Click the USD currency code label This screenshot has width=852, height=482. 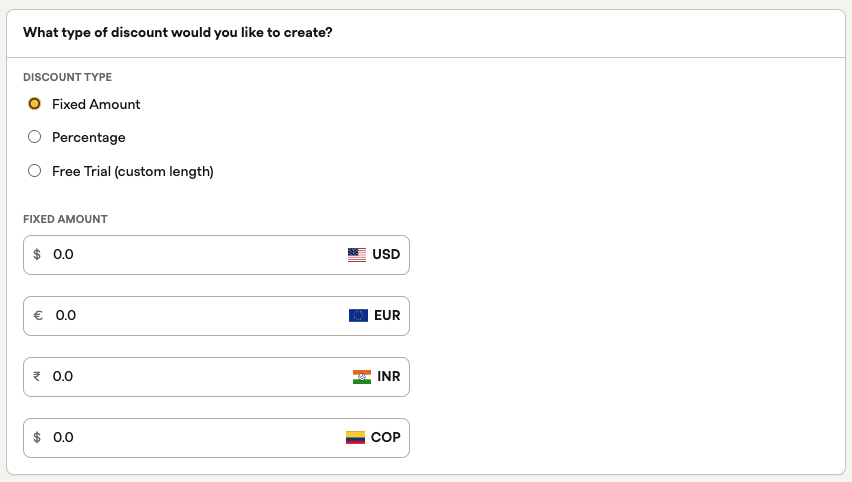(386, 254)
